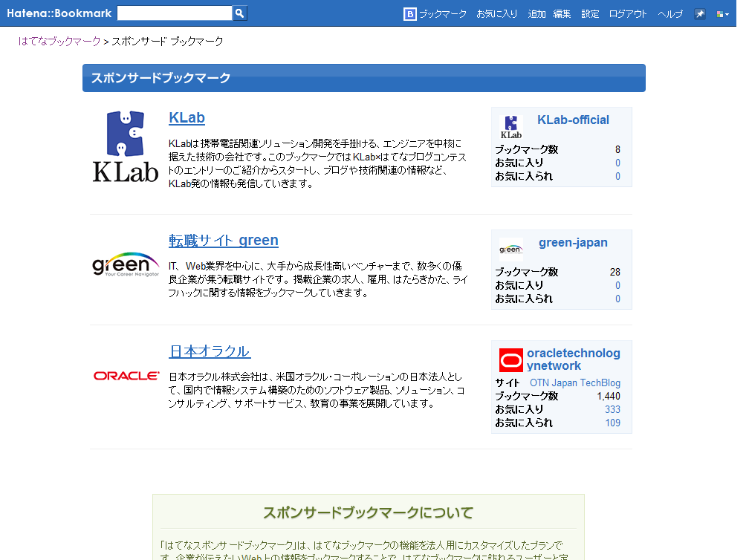The height and width of the screenshot is (560, 749).
Task: Click the large green logo image
Action: tap(126, 264)
